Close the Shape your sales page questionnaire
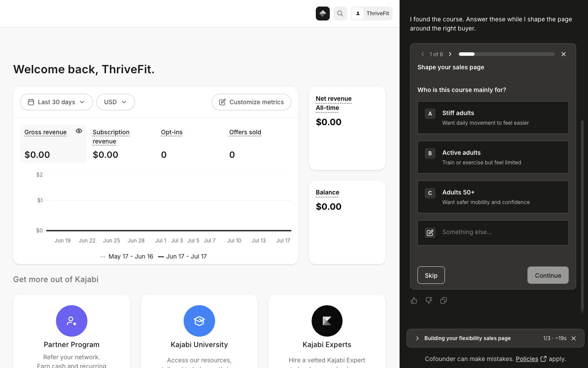 pos(564,54)
